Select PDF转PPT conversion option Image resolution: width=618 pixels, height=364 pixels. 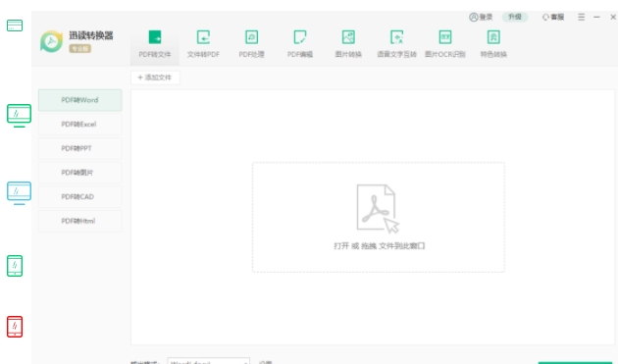pyautogui.click(x=80, y=148)
